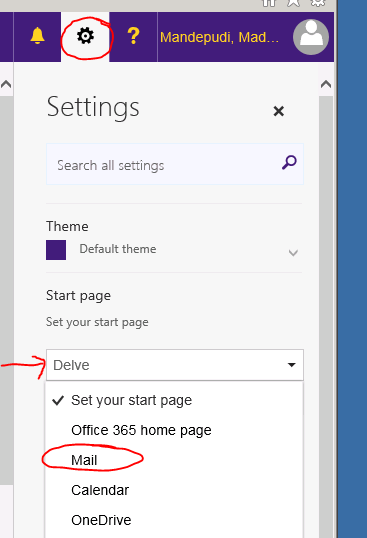The height and width of the screenshot is (538, 367).
Task: Click the Start page heading
Action: (79, 296)
